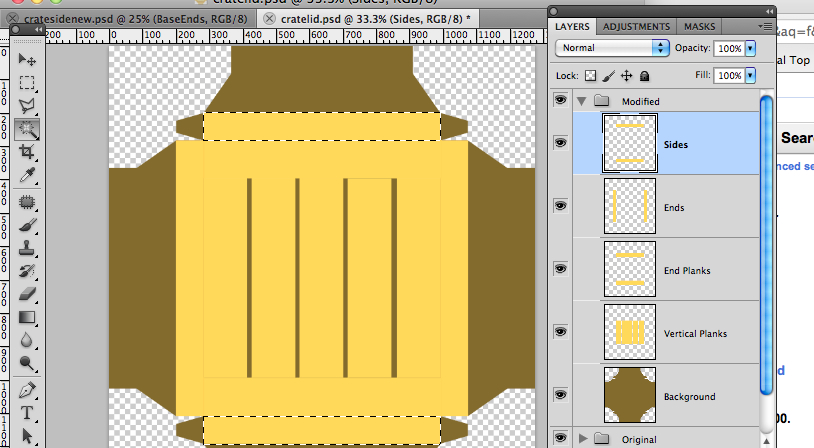
Task: Select the Polygonal Lasso tool
Action: [27, 106]
